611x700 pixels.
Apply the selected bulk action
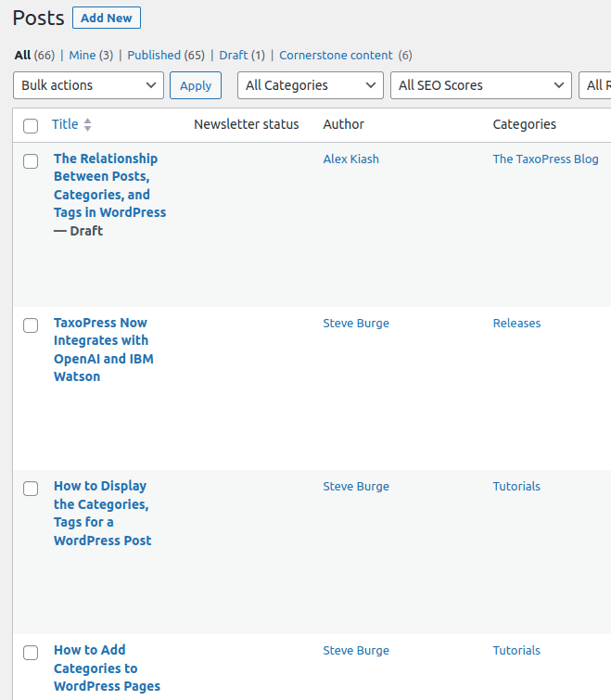point(196,85)
